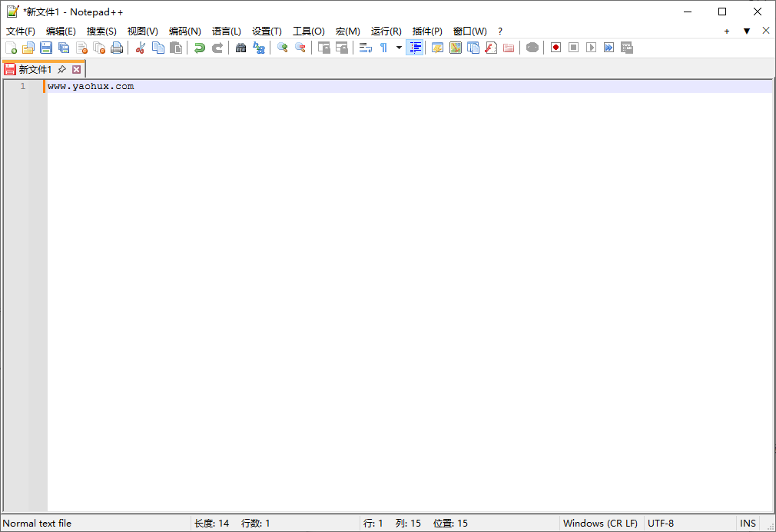Expand the hidden-tabs plus button
Screen dimensions: 776x532
click(727, 31)
